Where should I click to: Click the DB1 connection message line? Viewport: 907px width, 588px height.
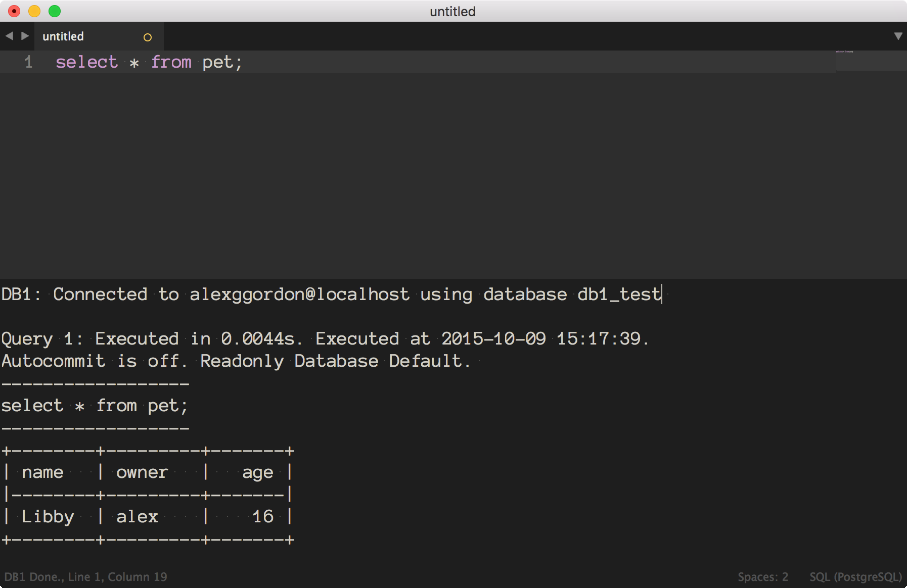(331, 295)
